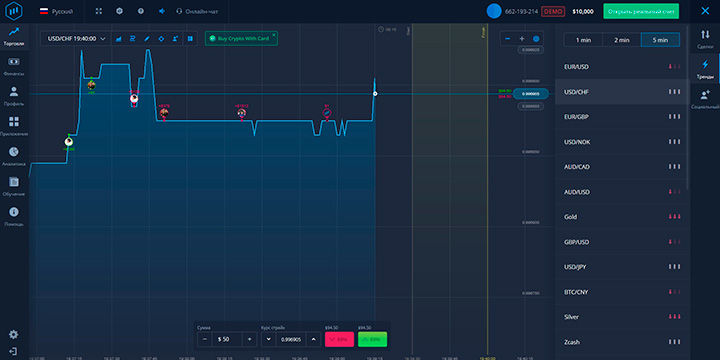Screen dimensions: 720x360
Task: Toggle fullscreen mode icon
Action: [x=99, y=11]
